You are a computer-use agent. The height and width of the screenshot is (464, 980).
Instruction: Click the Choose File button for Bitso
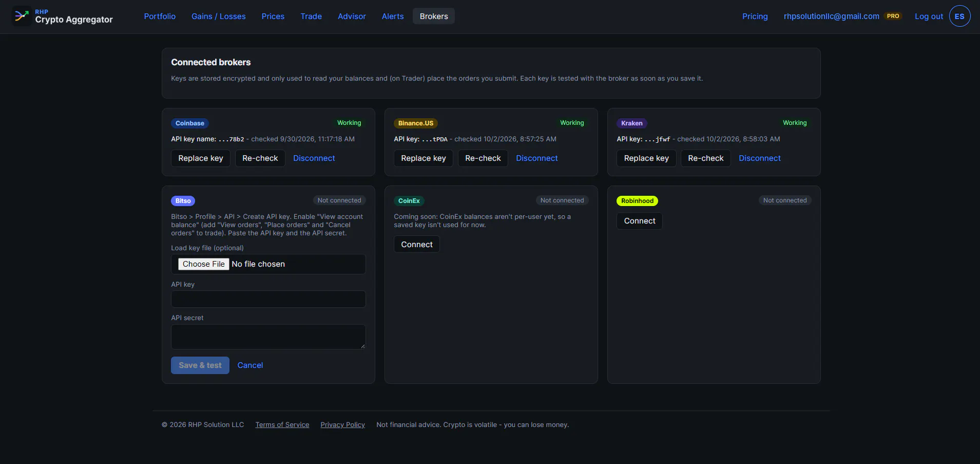point(204,264)
